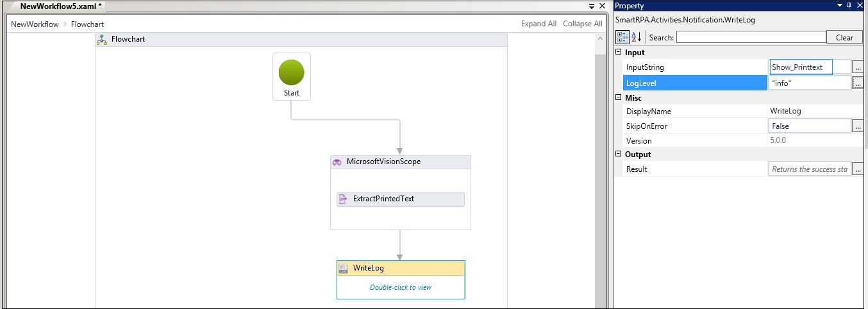
Task: Collapse the Misc property section
Action: 619,98
